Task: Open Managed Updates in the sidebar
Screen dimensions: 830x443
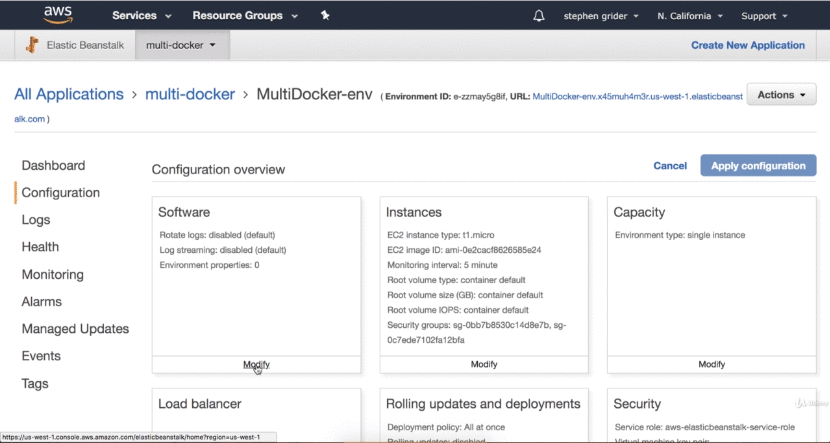Action: click(75, 329)
